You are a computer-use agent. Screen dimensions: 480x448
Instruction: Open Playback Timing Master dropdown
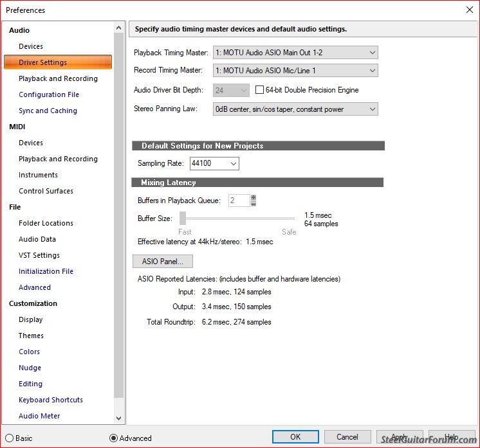(x=295, y=53)
